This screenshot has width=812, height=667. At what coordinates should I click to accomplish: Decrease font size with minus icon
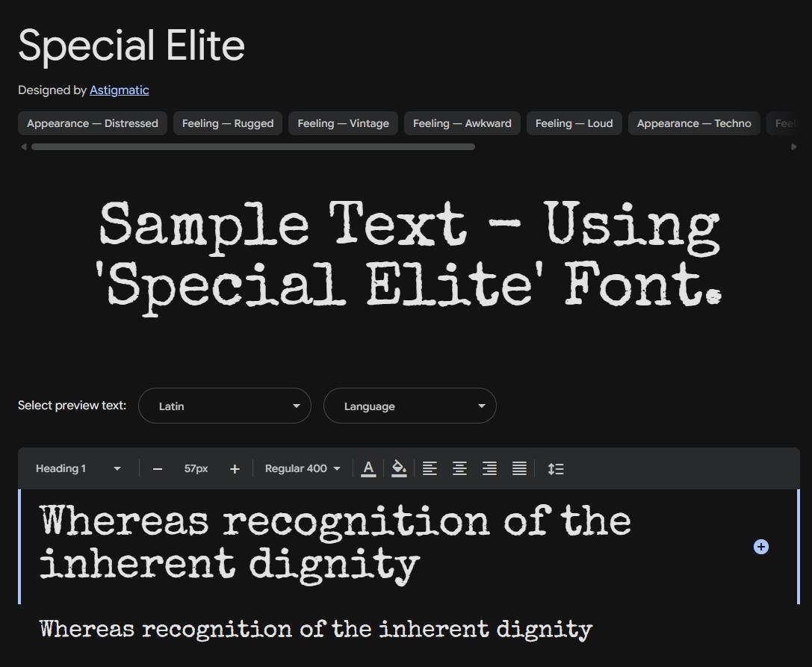pos(158,469)
